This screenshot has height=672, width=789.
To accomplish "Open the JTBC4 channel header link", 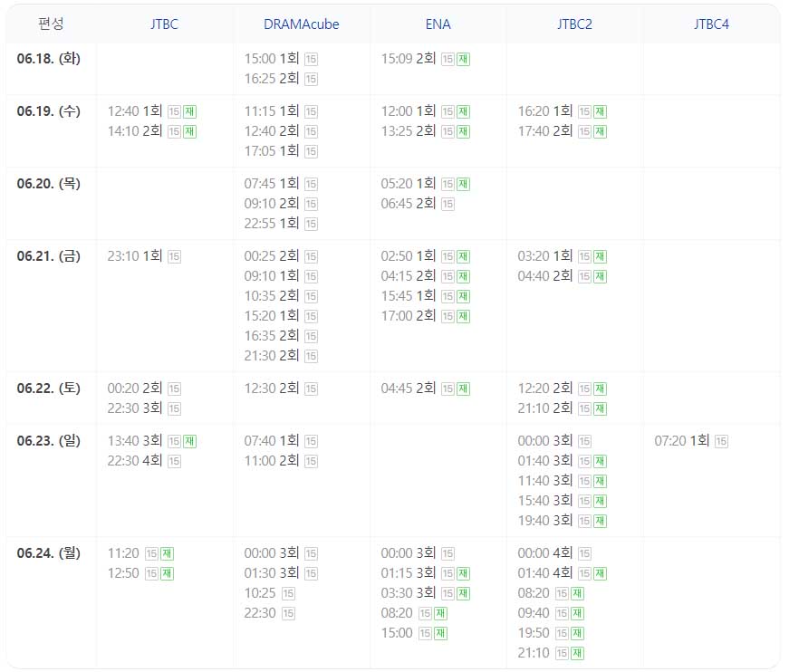I will [x=711, y=24].
